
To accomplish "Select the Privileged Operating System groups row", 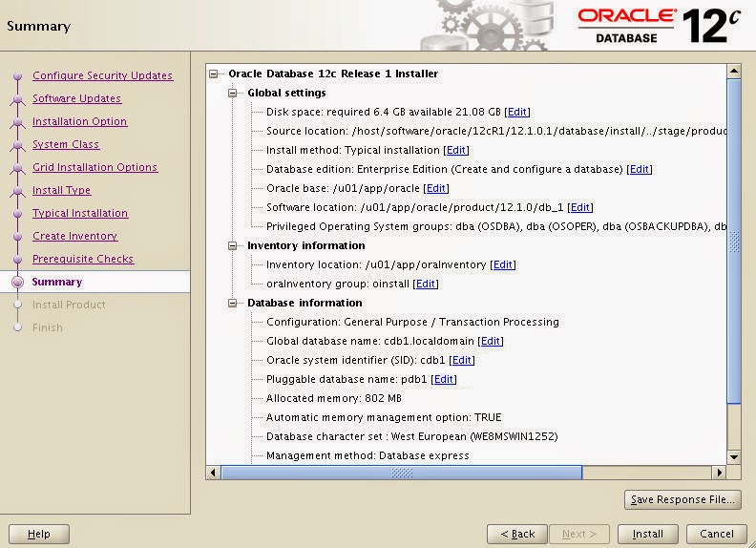I will click(x=496, y=226).
